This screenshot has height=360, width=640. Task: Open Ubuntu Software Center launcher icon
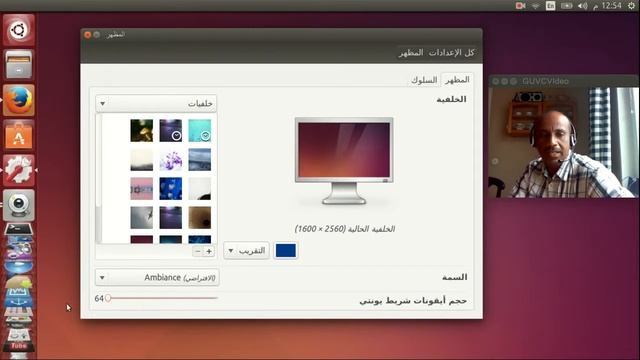click(x=19, y=135)
